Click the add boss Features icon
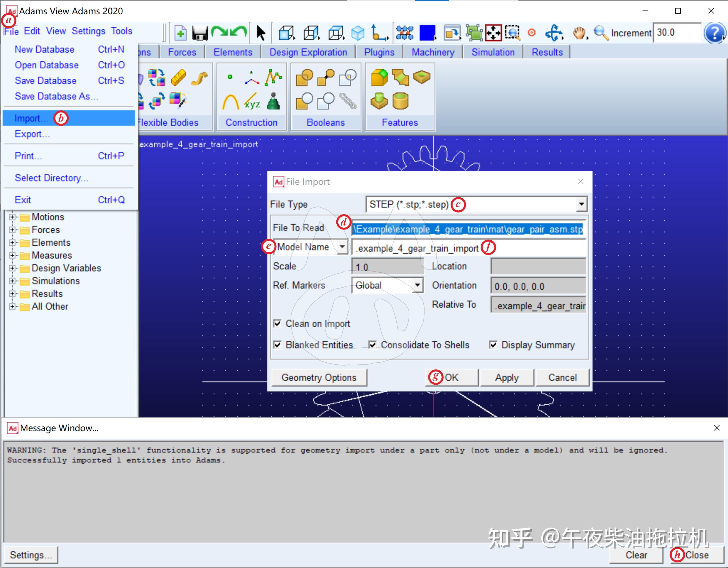 click(x=379, y=101)
